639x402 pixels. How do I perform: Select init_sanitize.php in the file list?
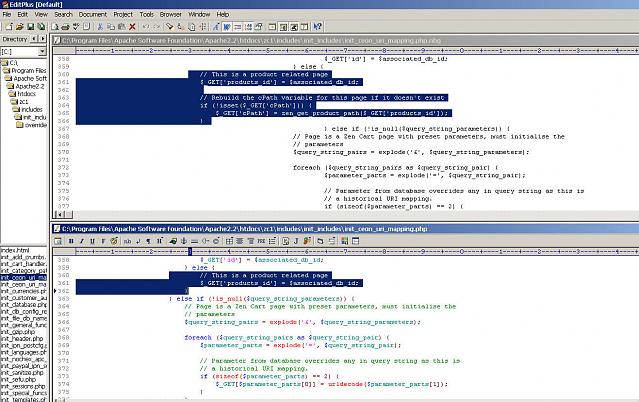click(22, 372)
